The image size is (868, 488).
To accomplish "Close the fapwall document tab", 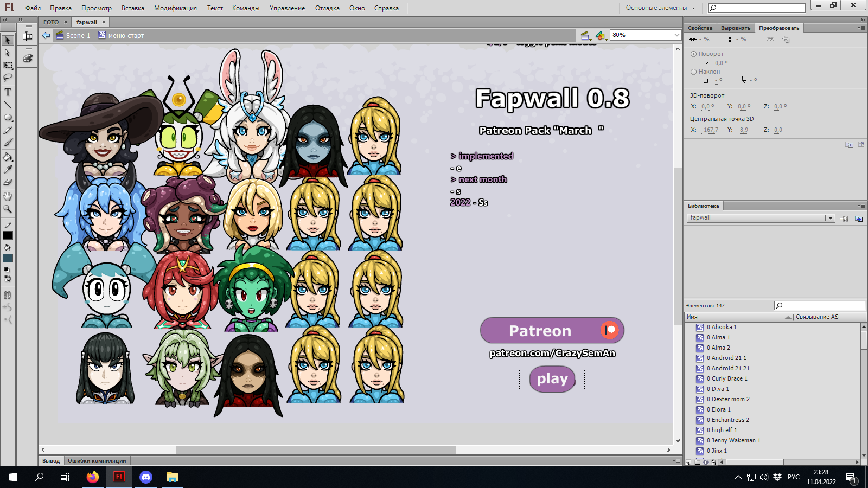I will 104,22.
